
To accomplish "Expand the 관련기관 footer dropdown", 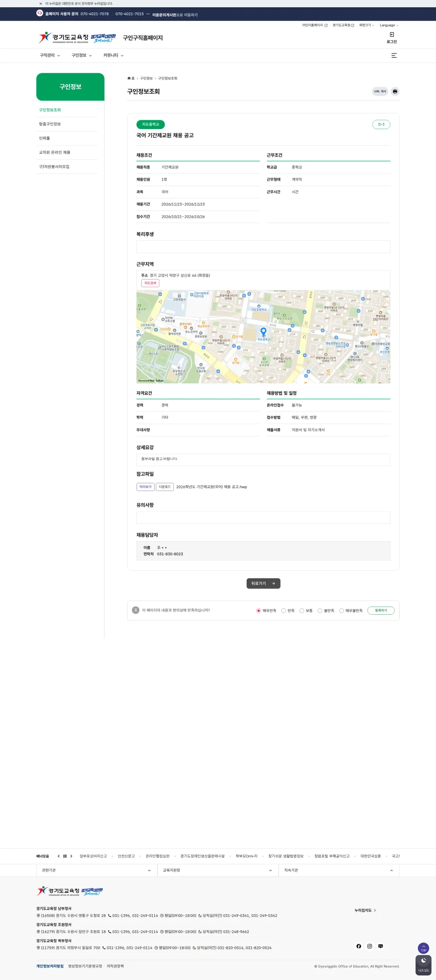I will (96, 870).
